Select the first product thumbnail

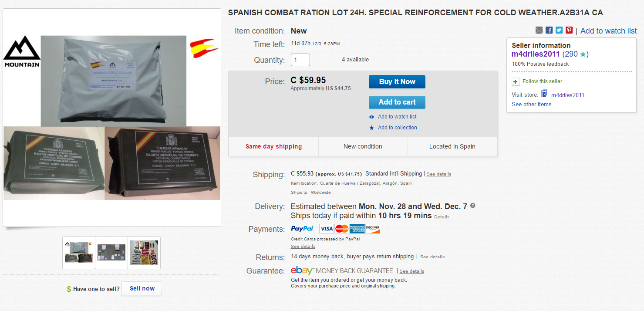[79, 253]
